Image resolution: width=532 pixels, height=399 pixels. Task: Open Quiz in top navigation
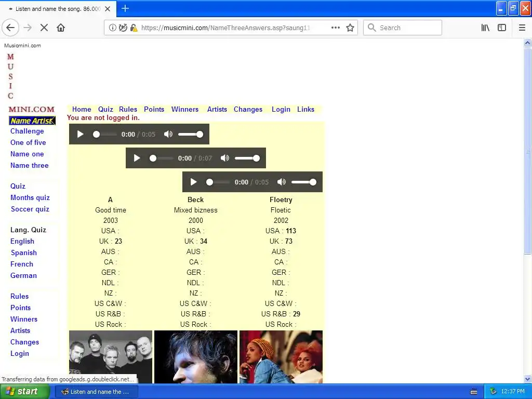[x=105, y=109]
